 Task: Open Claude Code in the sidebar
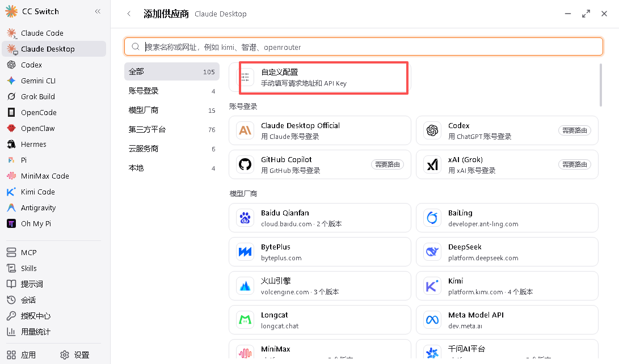pyautogui.click(x=54, y=33)
